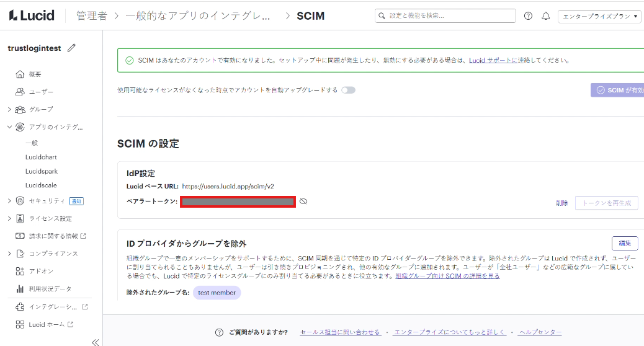Click the 請求に関する情報 billing icon
This screenshot has height=346, width=644.
click(x=20, y=236)
